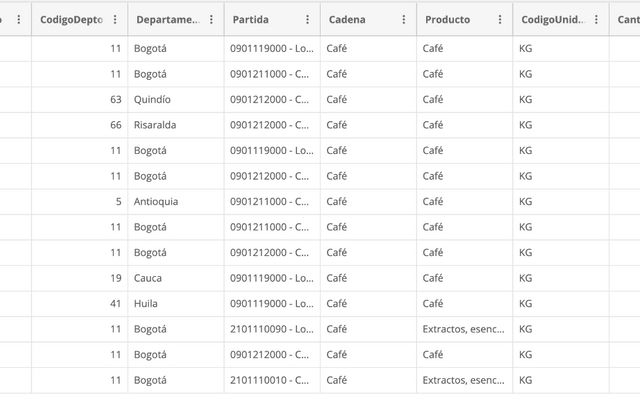Image resolution: width=640 pixels, height=400 pixels.
Task: Open the Departamento column options menu
Action: (211, 20)
